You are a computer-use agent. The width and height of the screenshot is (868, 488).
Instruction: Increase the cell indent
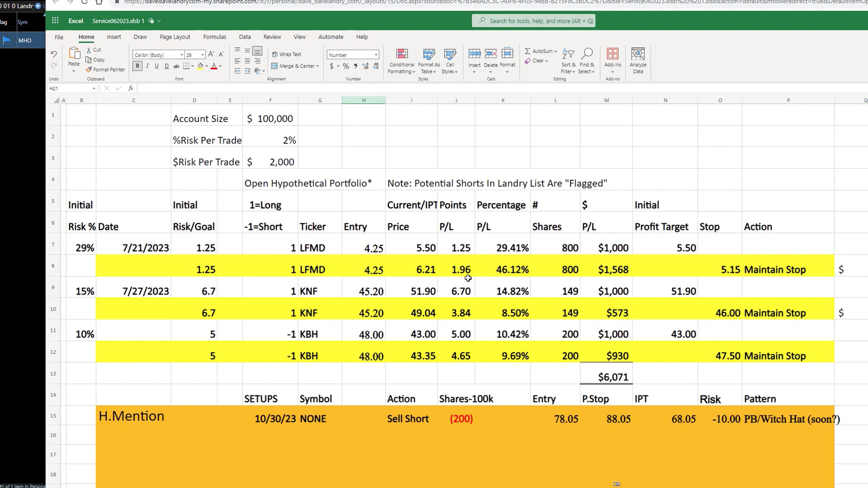click(x=247, y=71)
